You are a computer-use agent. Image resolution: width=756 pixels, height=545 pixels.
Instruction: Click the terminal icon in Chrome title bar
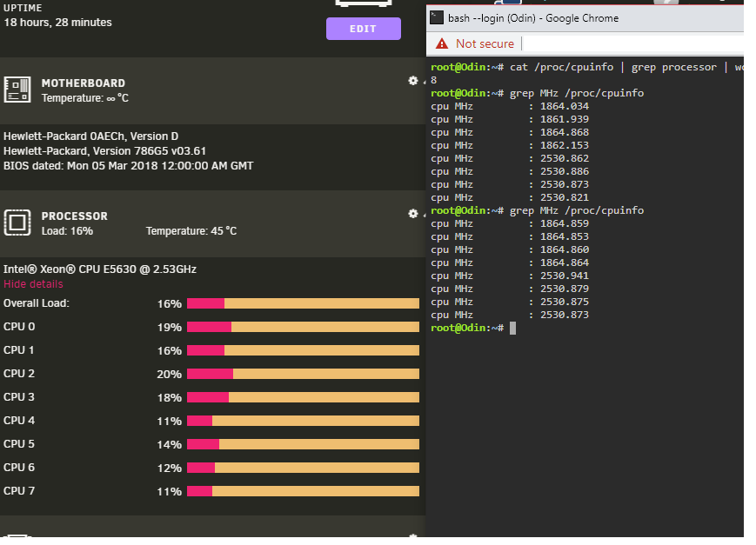[437, 18]
